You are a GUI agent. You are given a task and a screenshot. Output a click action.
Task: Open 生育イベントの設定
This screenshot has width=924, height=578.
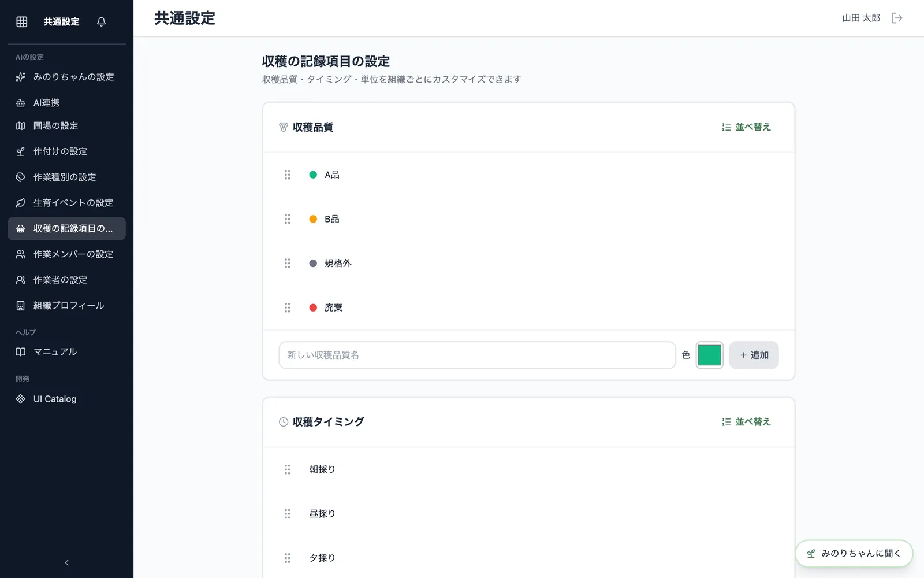click(66, 203)
